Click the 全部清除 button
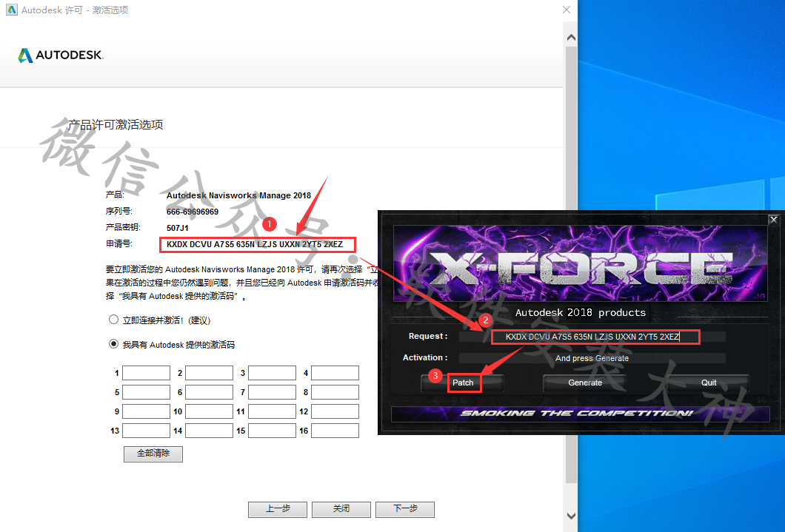785x532 pixels. (x=153, y=454)
